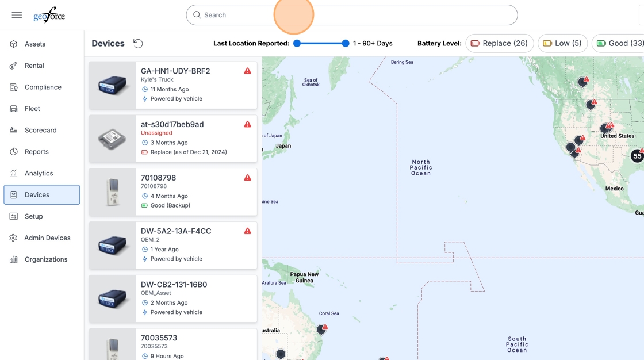
Task: Click the Rental icon in sidebar
Action: 14,66
